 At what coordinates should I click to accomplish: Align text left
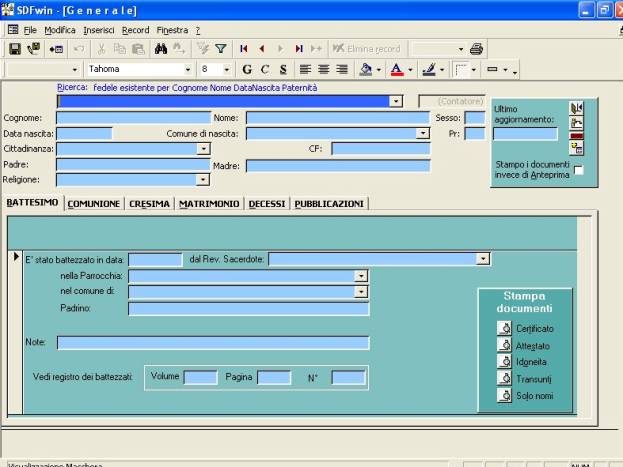305,70
